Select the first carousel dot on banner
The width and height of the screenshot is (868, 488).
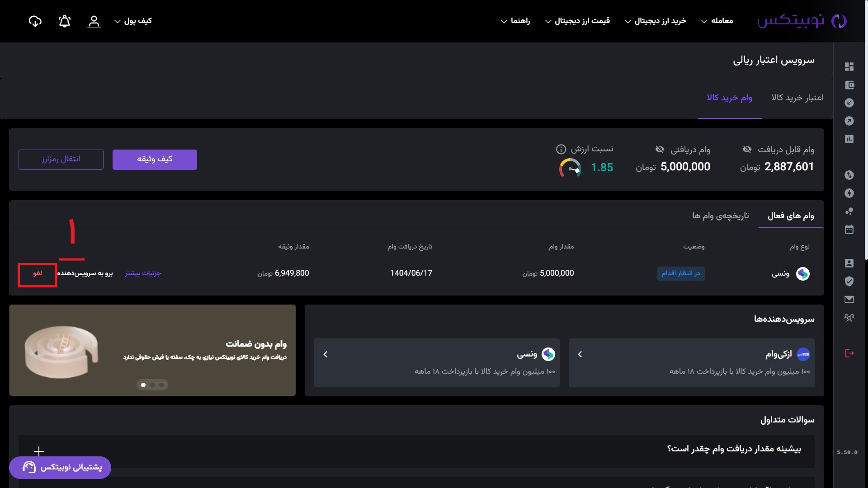(143, 385)
